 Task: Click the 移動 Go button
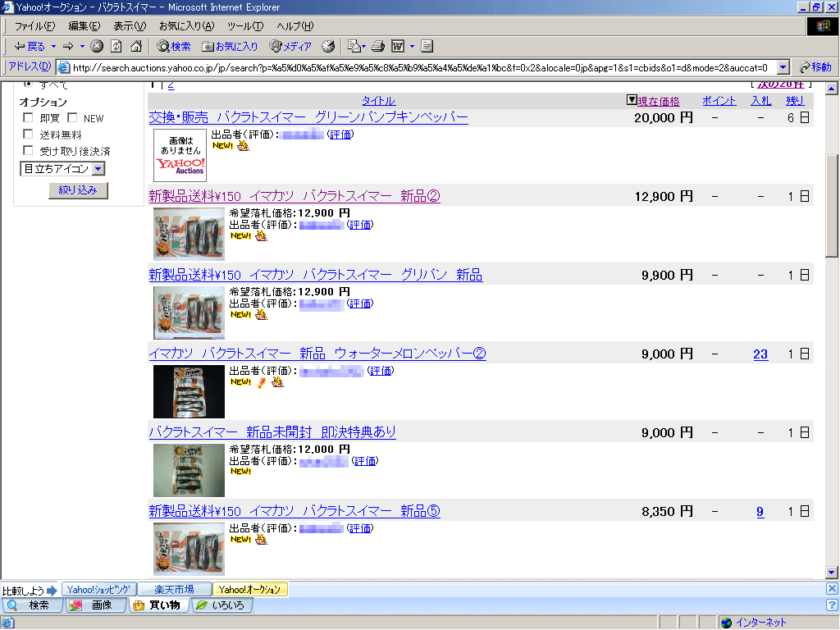[x=815, y=67]
